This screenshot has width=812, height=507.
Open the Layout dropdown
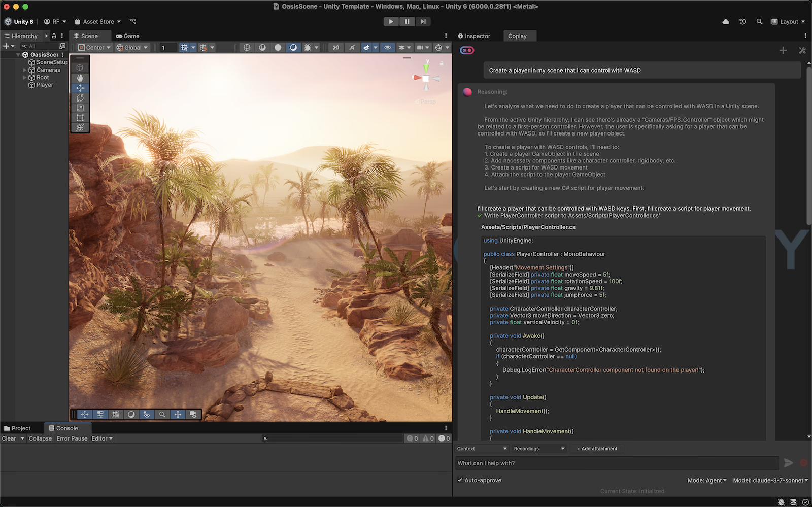pos(788,22)
